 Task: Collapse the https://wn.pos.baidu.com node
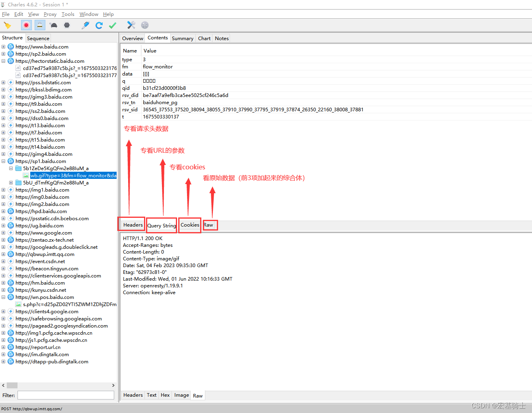coord(3,297)
